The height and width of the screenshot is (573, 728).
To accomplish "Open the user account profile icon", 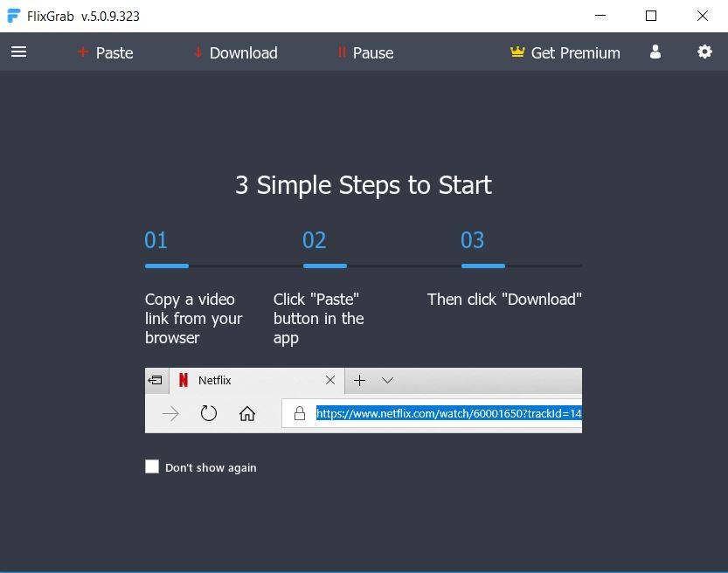I will point(655,52).
